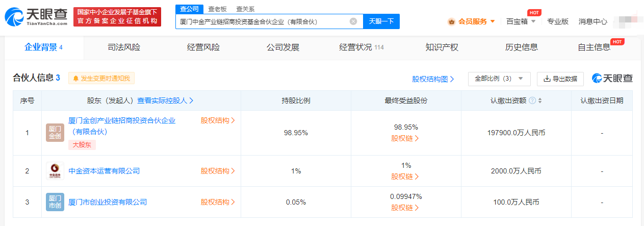This screenshot has width=644, height=226.
Task: Click the 最终受益股份 column header
Action: (x=406, y=101)
